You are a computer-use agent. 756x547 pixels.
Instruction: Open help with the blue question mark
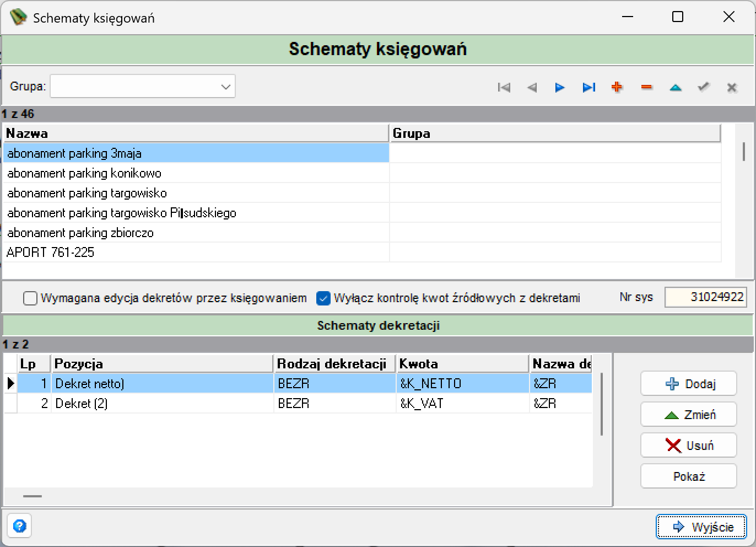coord(20,526)
